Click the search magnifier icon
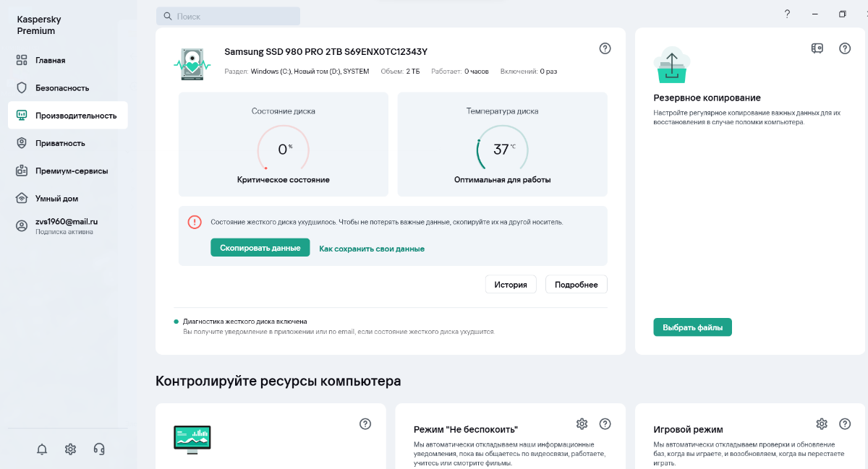The width and height of the screenshot is (868, 469). pyautogui.click(x=168, y=16)
